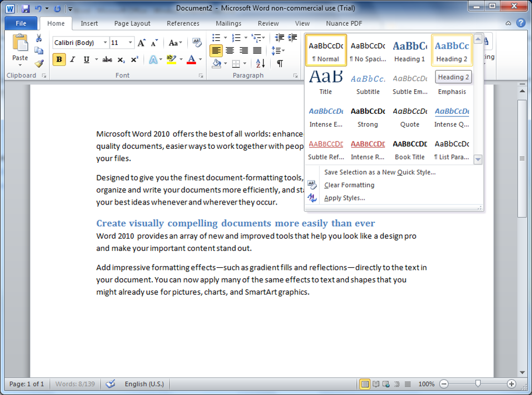Click the Undo arrow icon
Image resolution: width=532 pixels, height=395 pixels.
coord(39,8)
